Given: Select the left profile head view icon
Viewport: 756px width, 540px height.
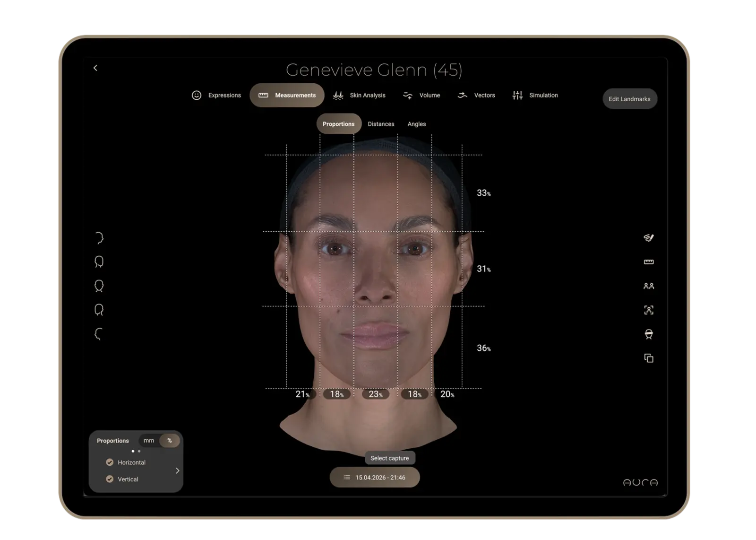Looking at the screenshot, I should tap(98, 334).
